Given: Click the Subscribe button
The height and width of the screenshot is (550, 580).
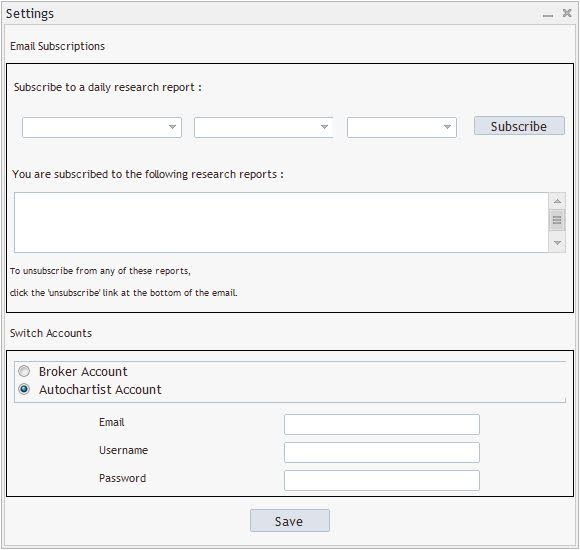Looking at the screenshot, I should (519, 126).
